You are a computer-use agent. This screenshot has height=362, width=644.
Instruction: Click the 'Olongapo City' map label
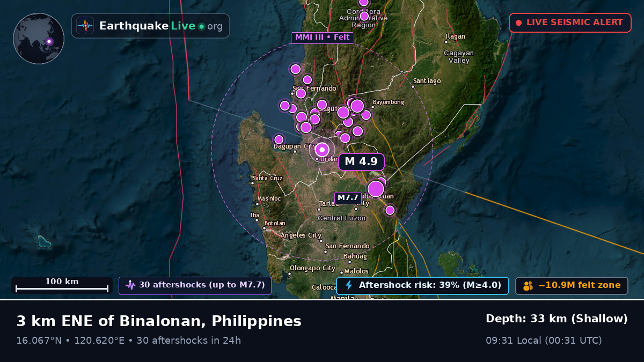pyautogui.click(x=313, y=268)
